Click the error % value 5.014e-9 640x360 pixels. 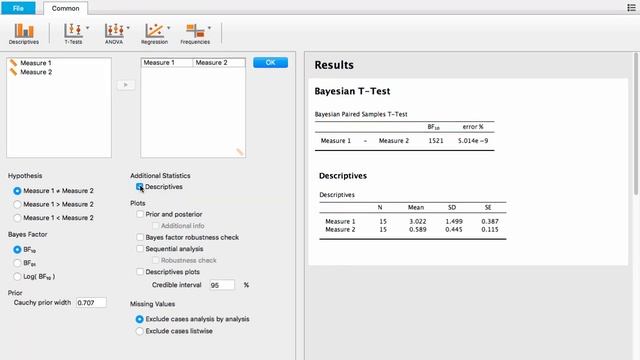coord(473,141)
